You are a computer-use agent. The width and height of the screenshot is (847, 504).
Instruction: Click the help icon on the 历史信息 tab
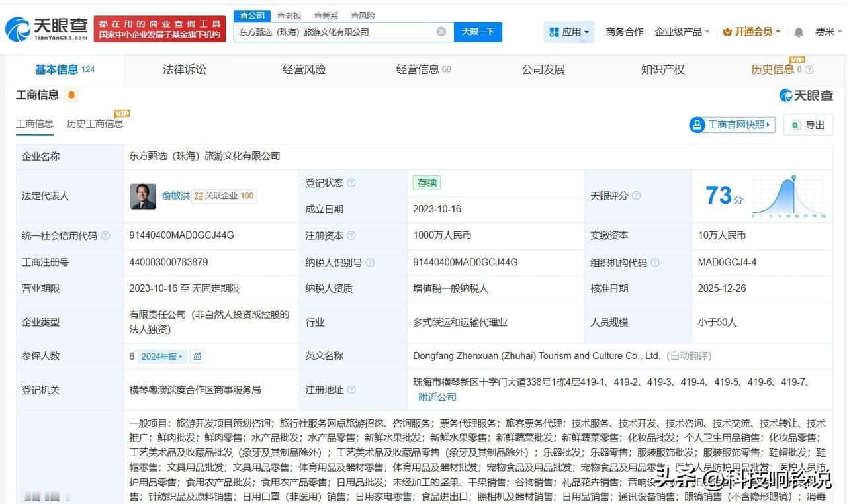809,70
